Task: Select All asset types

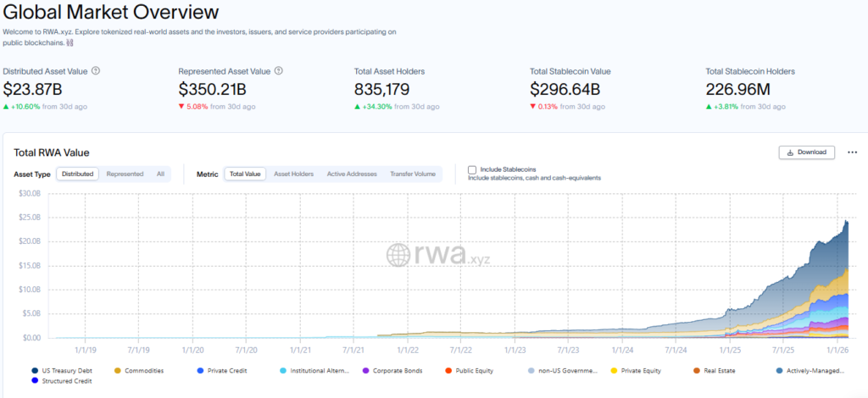Action: (160, 174)
